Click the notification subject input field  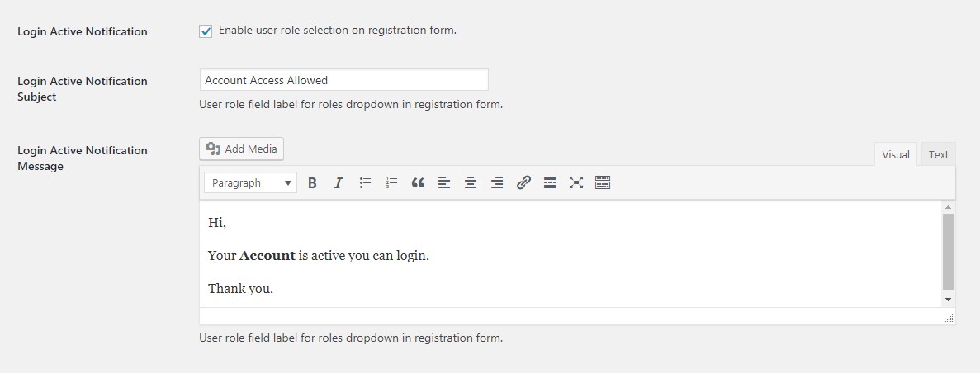343,80
